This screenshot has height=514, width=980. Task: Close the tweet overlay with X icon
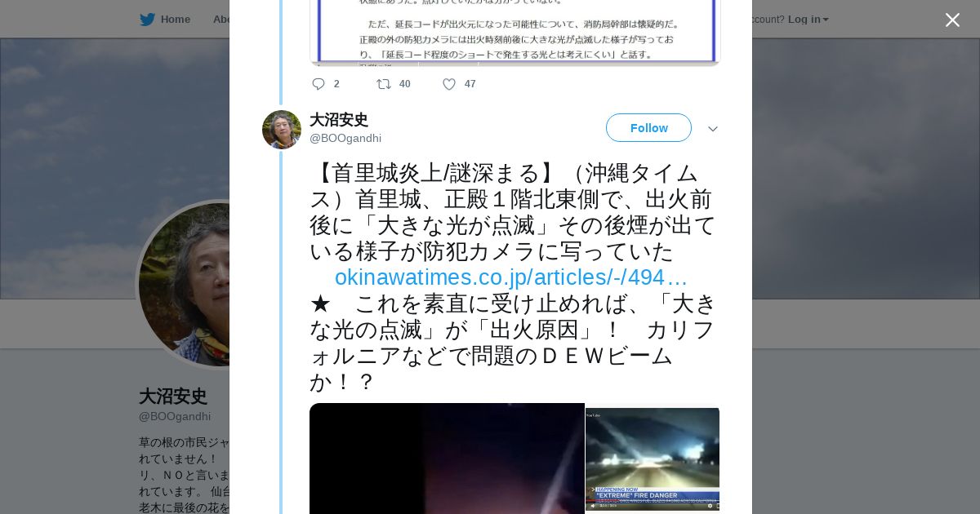[x=952, y=20]
